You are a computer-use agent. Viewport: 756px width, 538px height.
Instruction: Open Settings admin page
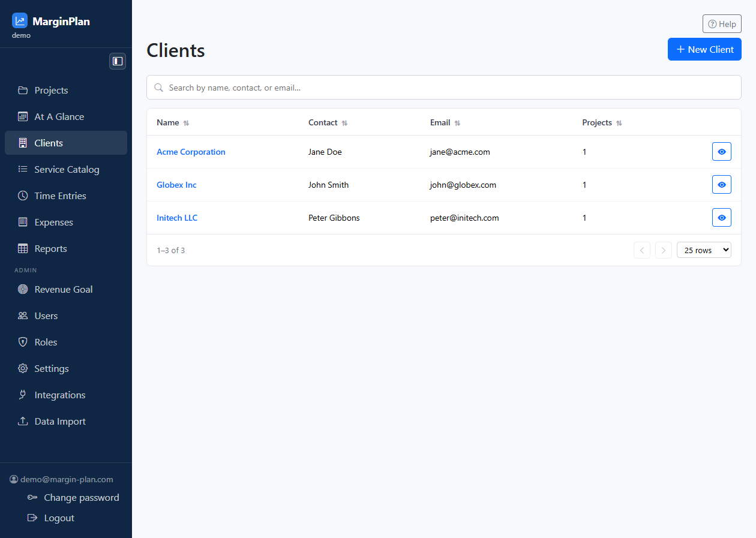click(66, 369)
